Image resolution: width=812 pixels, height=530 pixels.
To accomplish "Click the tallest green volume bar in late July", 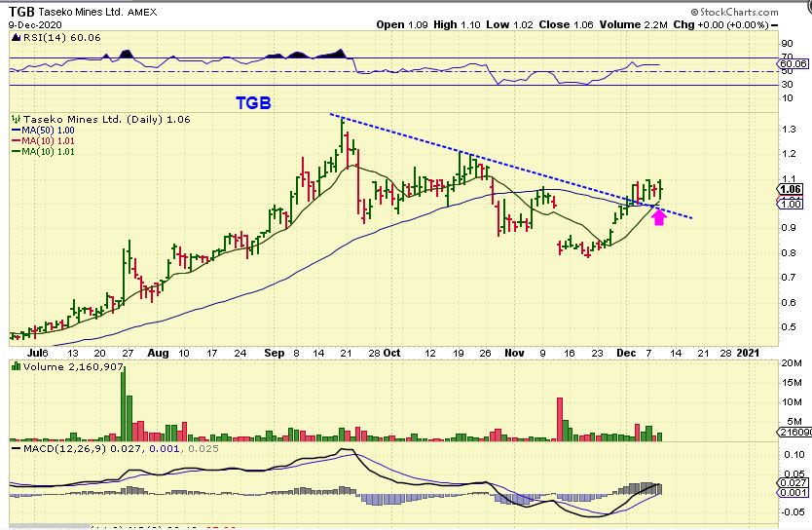I will click(x=124, y=402).
